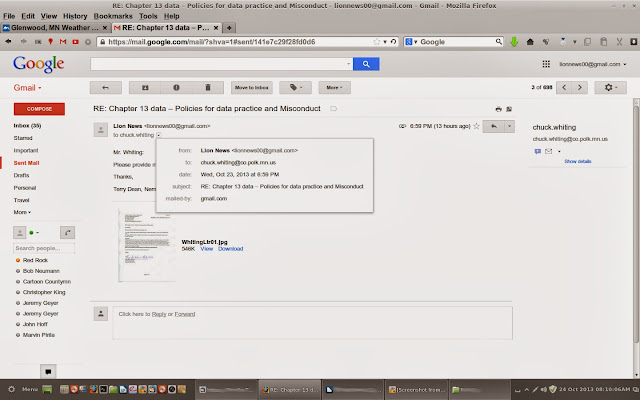Archive this conversation
The height and width of the screenshot is (400, 640).
click(145, 88)
